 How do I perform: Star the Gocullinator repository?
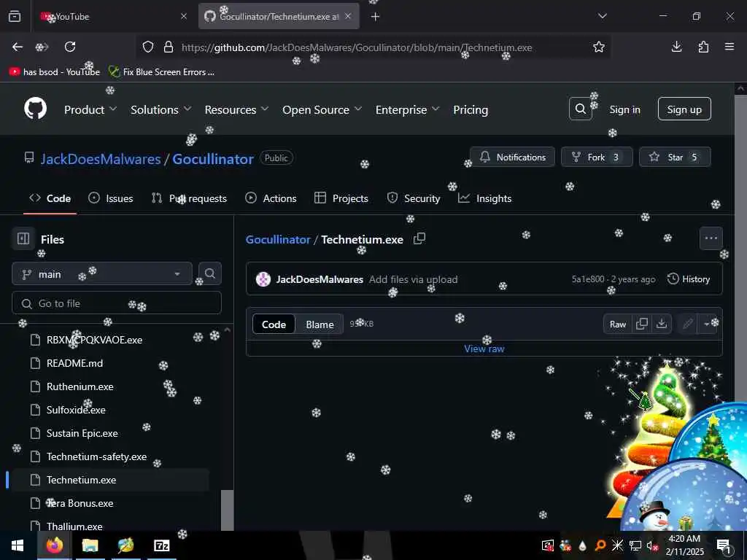point(675,157)
